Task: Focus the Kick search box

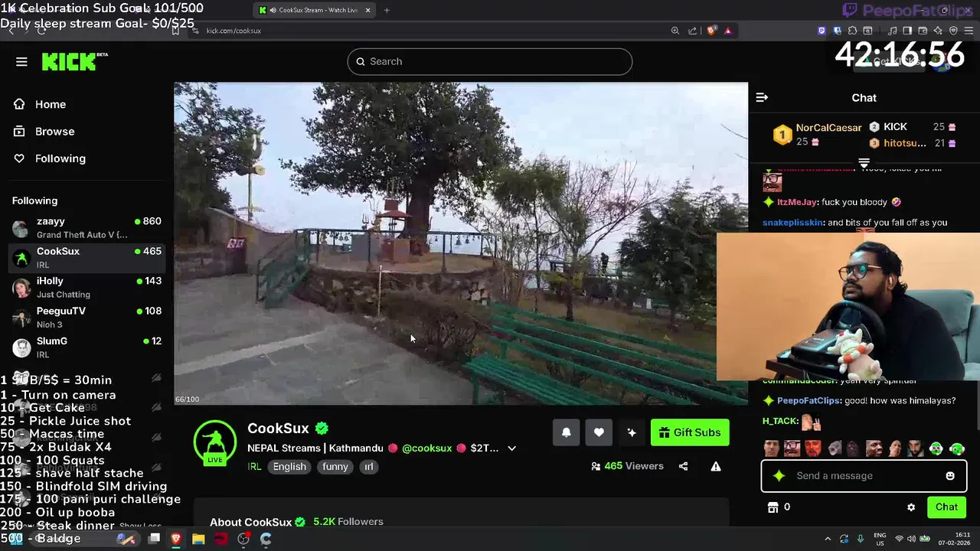Action: point(490,61)
